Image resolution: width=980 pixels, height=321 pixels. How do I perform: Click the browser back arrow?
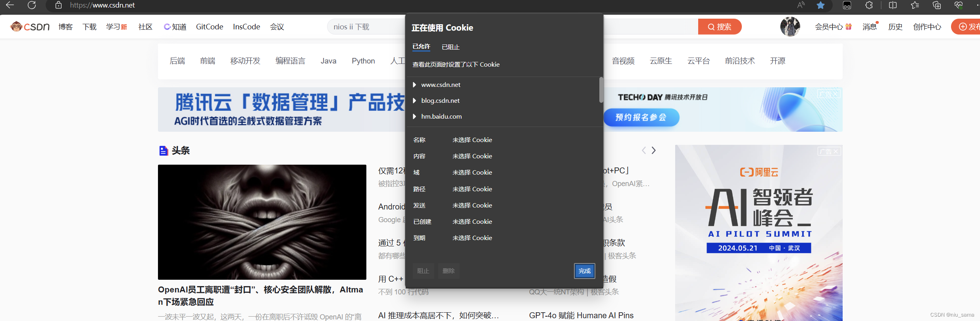point(10,5)
